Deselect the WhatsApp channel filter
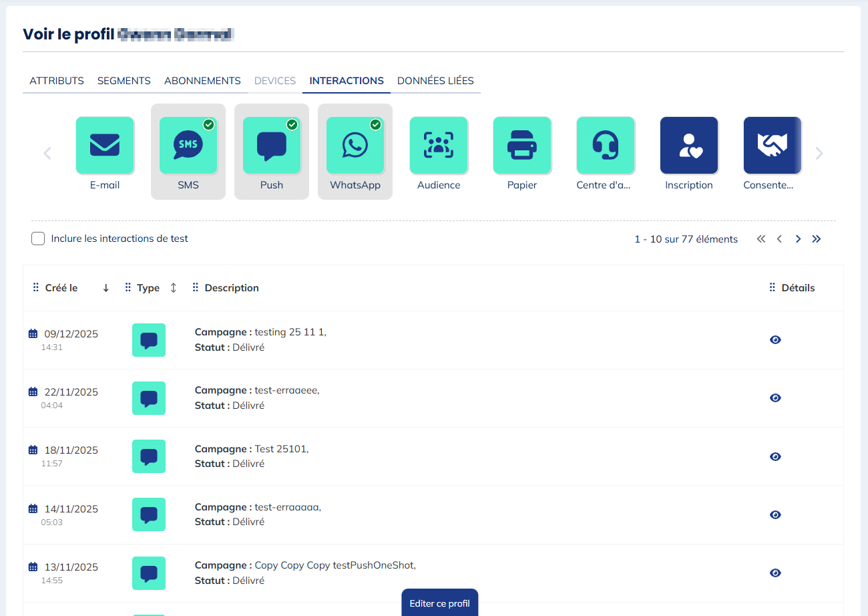The width and height of the screenshot is (868, 616). pyautogui.click(x=355, y=146)
